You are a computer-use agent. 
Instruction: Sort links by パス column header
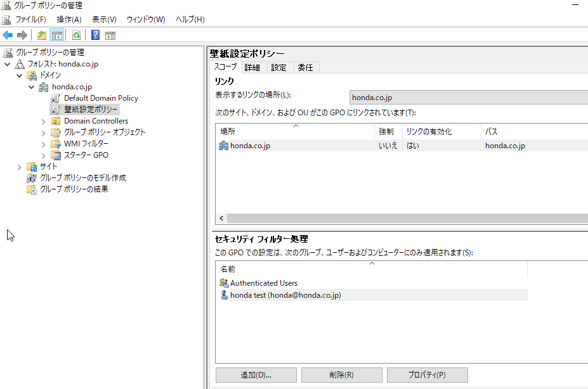tap(534, 131)
